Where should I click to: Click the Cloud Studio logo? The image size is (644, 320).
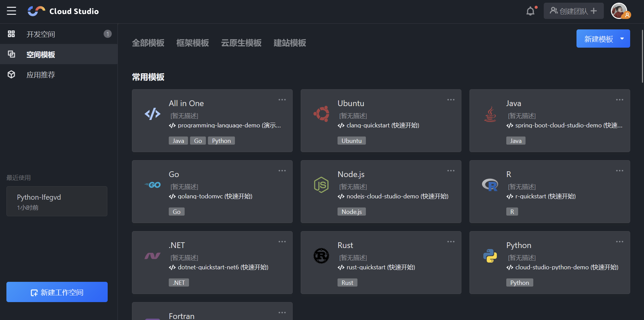63,11
